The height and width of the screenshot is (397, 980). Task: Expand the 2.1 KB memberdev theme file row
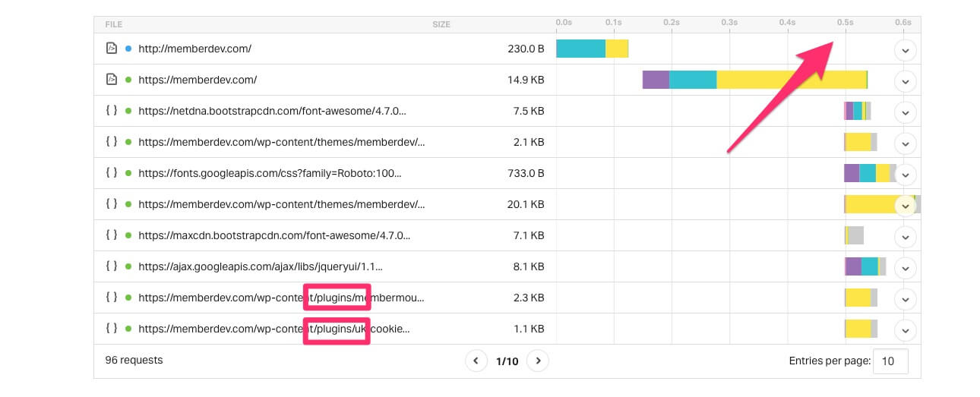(x=905, y=143)
